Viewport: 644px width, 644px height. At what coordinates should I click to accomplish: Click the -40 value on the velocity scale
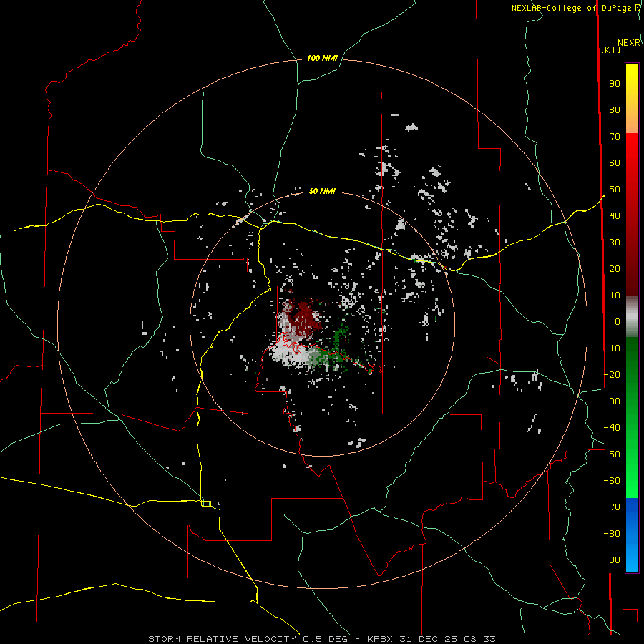point(612,428)
